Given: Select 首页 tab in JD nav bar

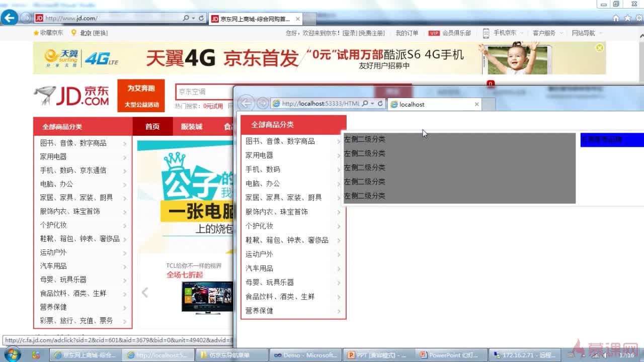Looking at the screenshot, I should pos(152,127).
